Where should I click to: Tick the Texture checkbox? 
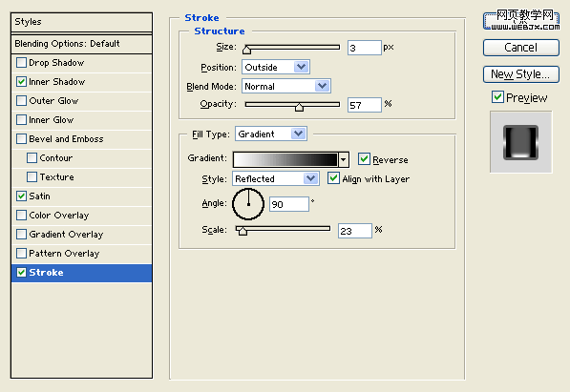[x=32, y=177]
